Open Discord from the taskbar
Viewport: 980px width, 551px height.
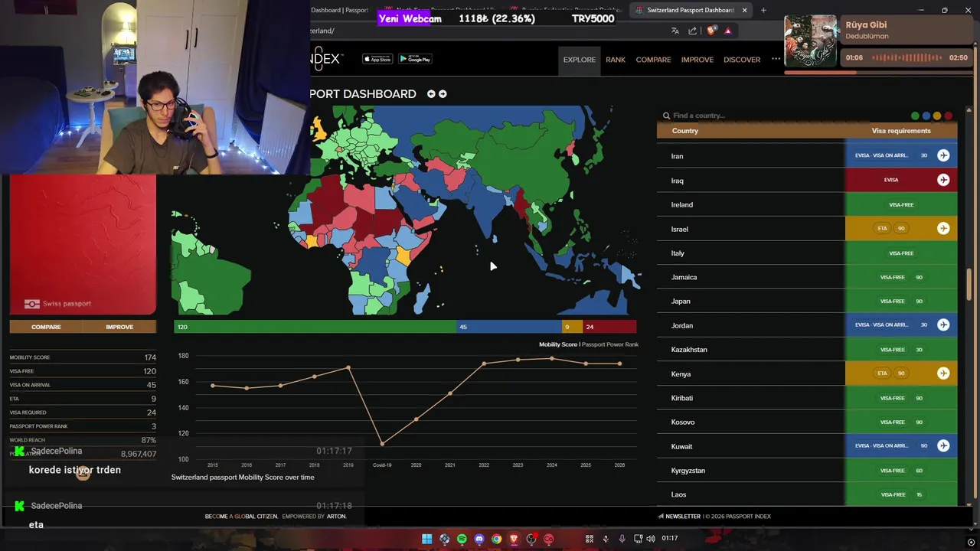479,539
